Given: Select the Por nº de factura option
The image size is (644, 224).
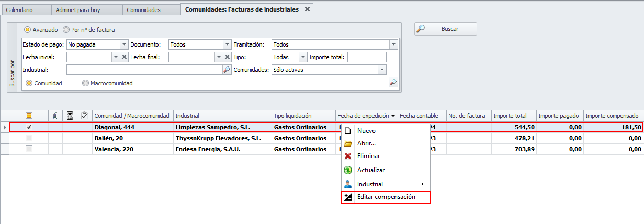Looking at the screenshot, I should pos(66,30).
